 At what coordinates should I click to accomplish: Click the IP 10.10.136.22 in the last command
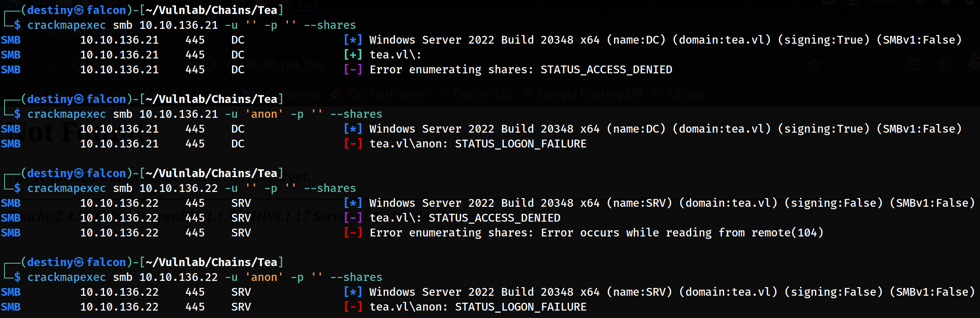tap(178, 277)
